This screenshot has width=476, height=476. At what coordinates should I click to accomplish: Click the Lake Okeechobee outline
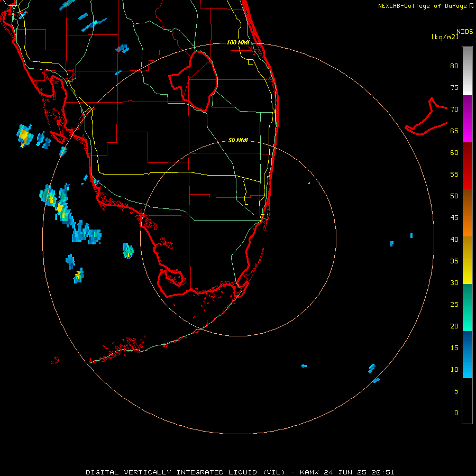194,81
